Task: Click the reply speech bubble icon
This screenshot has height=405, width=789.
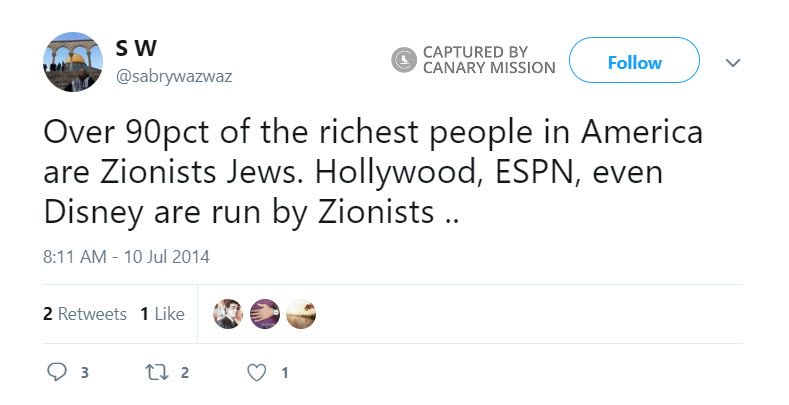Action: (58, 373)
